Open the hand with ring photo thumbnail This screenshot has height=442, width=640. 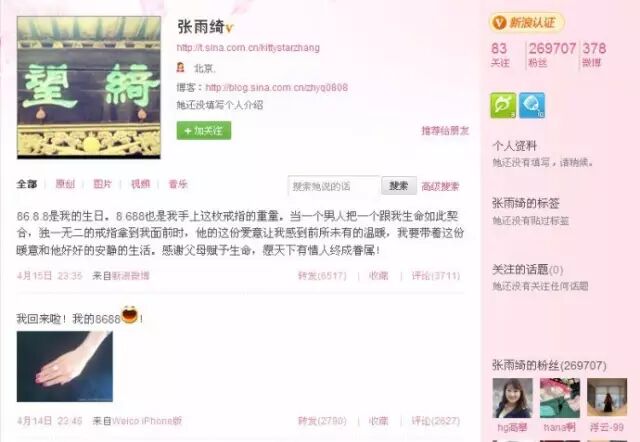(x=64, y=366)
